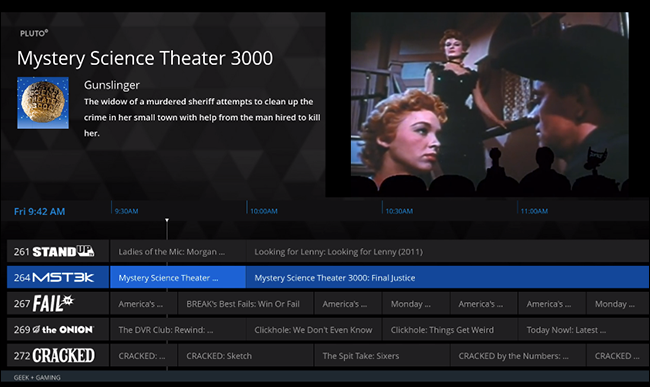Select Mystery Science Theater 3000: Final Justice
Viewport: 650px width, 387px height.
point(448,278)
